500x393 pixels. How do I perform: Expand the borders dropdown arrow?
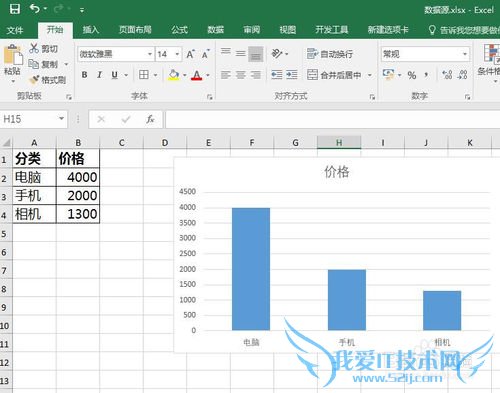coord(156,75)
